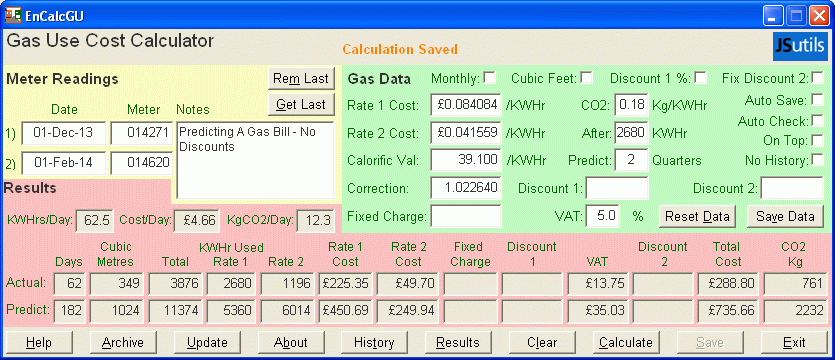Click the Get Last button
The height and width of the screenshot is (360, 835).
coord(301,104)
